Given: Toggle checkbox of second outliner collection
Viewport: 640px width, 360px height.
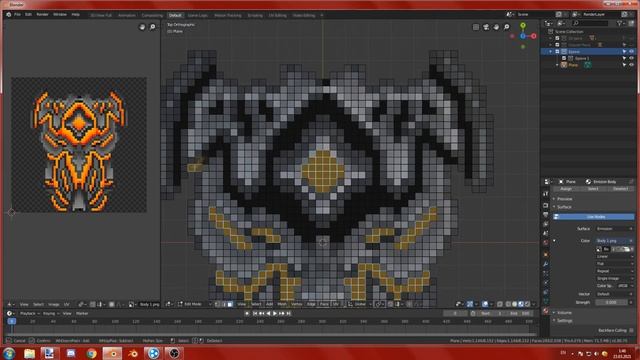Looking at the screenshot, I should [557, 45].
